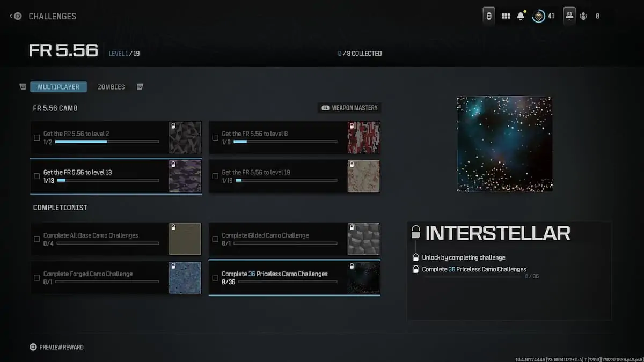
Task: Switch to the Multiplayer tab
Action: click(58, 87)
